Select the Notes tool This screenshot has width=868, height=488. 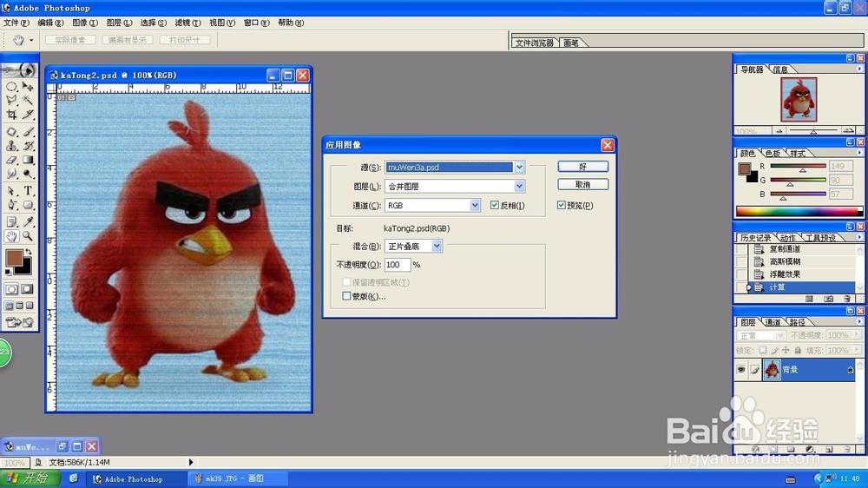click(11, 222)
